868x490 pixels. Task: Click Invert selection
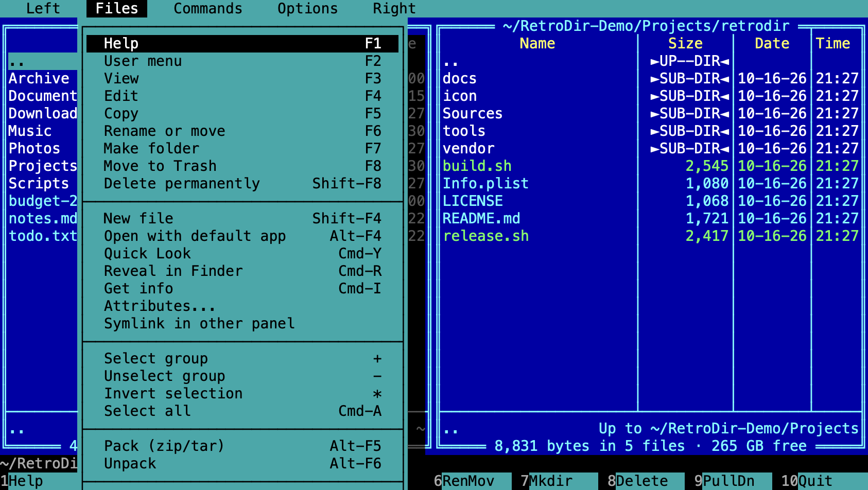click(242, 394)
